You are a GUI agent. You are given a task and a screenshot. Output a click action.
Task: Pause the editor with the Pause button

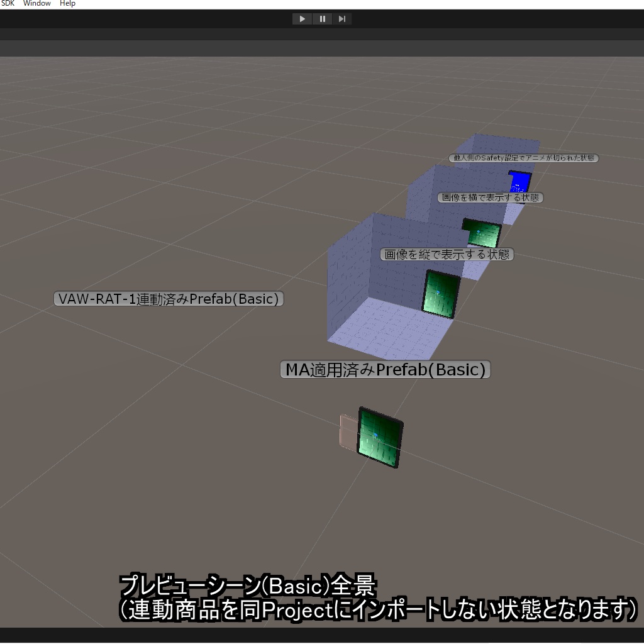tap(323, 19)
